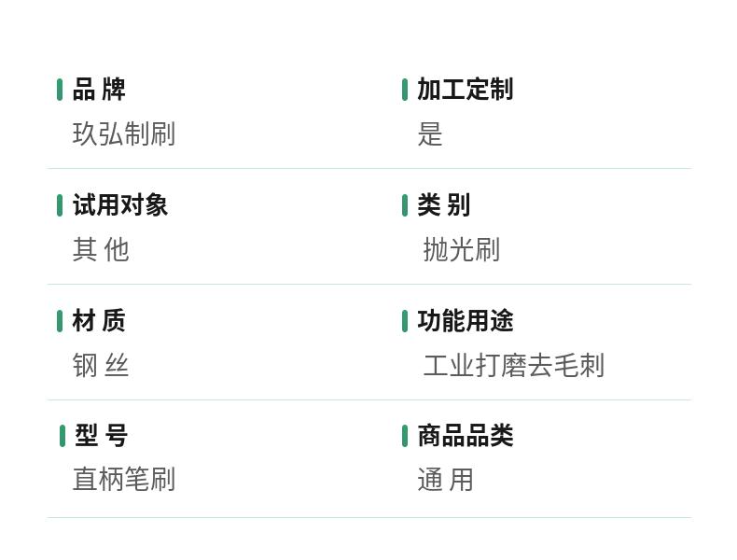Select the 工业打磨去毛刺 usage text
The width and height of the screenshot is (737, 560).
[x=513, y=365]
